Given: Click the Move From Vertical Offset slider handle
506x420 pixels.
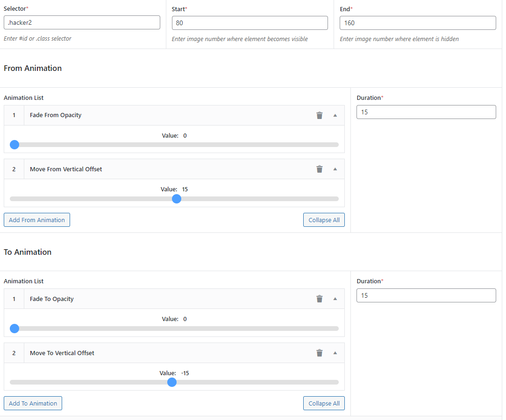Looking at the screenshot, I should pyautogui.click(x=177, y=199).
